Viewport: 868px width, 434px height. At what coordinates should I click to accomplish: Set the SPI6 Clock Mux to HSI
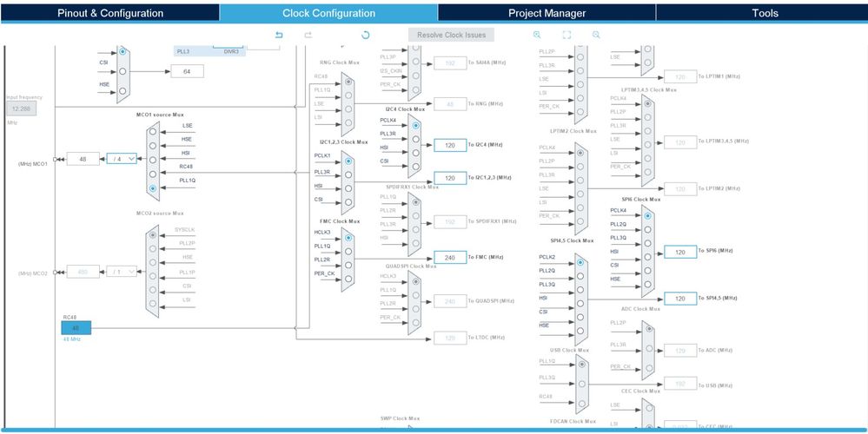pos(647,257)
